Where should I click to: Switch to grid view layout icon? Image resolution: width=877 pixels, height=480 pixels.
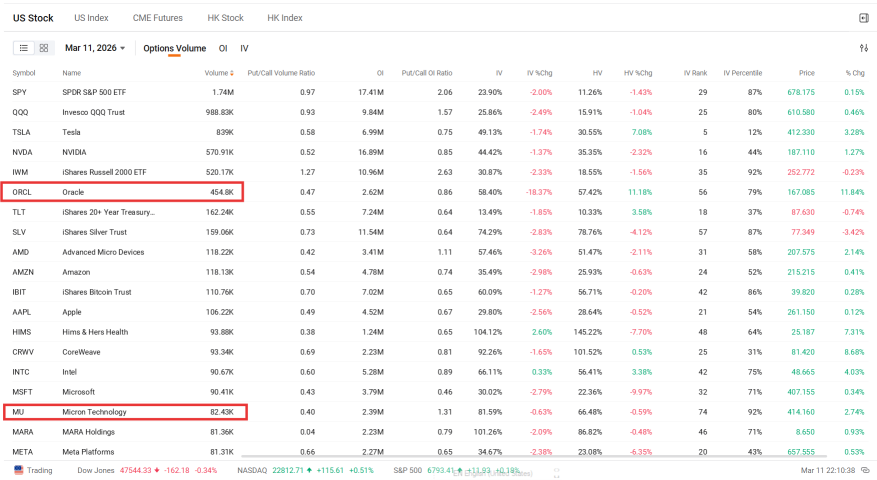tap(44, 48)
